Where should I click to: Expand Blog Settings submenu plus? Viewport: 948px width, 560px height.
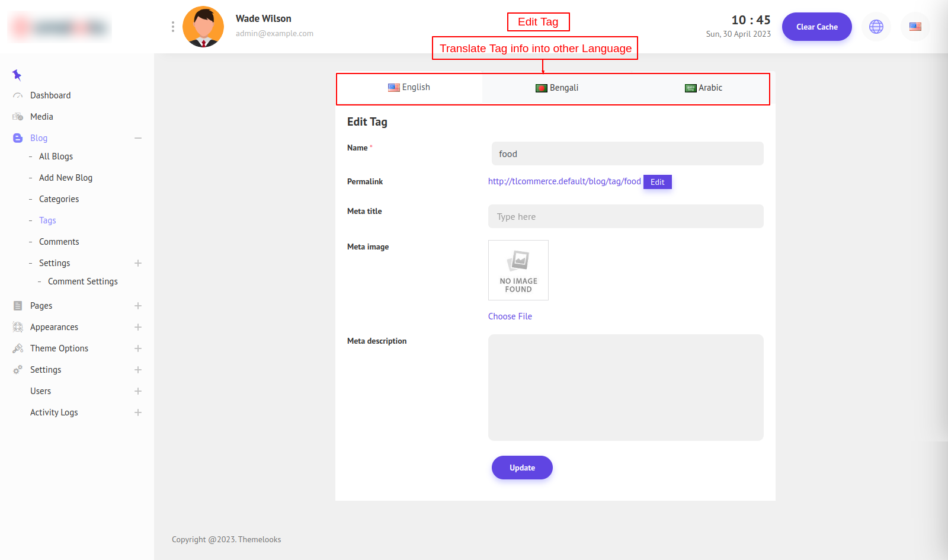[x=138, y=263]
